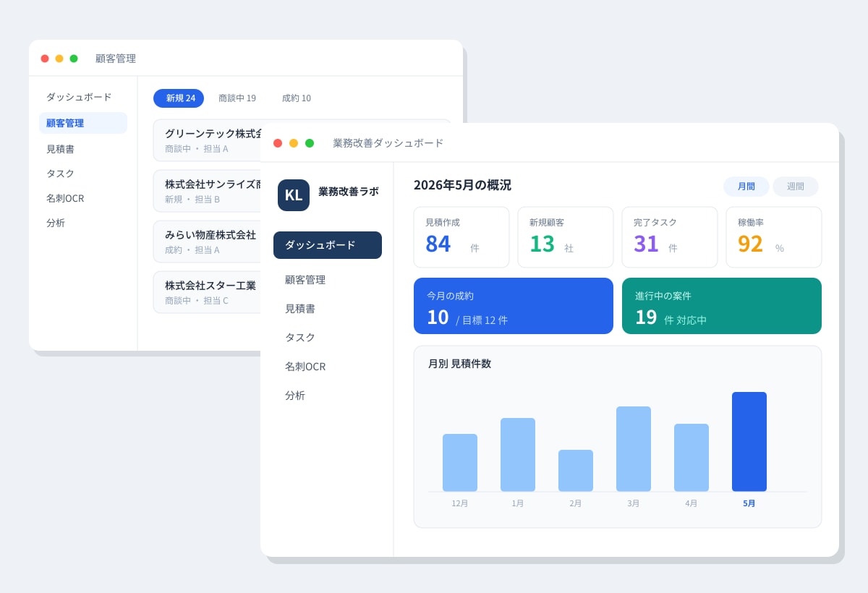Click the 3月 bar in the chart

pyautogui.click(x=634, y=449)
